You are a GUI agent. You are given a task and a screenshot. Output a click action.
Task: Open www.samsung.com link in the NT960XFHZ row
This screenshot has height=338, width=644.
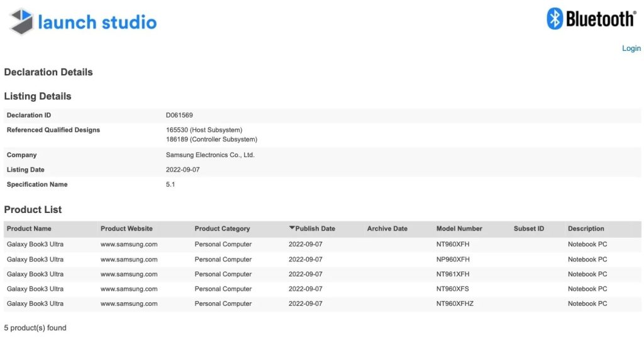pyautogui.click(x=129, y=303)
